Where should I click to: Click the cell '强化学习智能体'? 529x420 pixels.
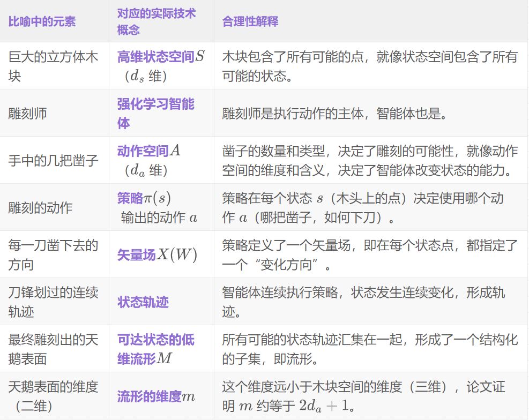[161, 113]
